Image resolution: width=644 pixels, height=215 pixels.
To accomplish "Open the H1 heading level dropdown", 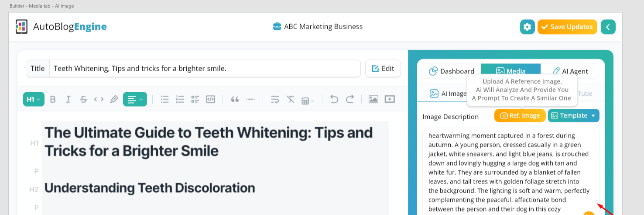I will pos(34,99).
